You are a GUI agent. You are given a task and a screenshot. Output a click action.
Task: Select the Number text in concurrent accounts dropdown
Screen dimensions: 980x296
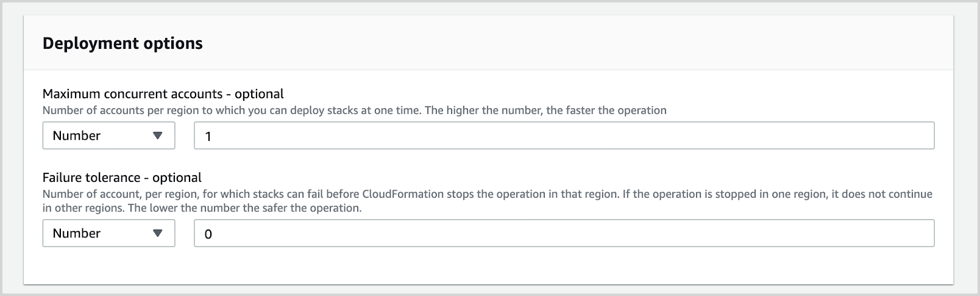(x=77, y=135)
